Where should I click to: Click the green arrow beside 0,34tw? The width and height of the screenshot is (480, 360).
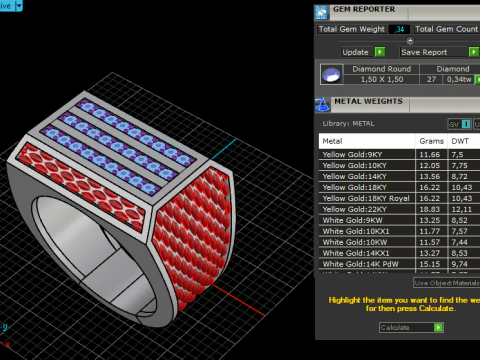[x=477, y=79]
